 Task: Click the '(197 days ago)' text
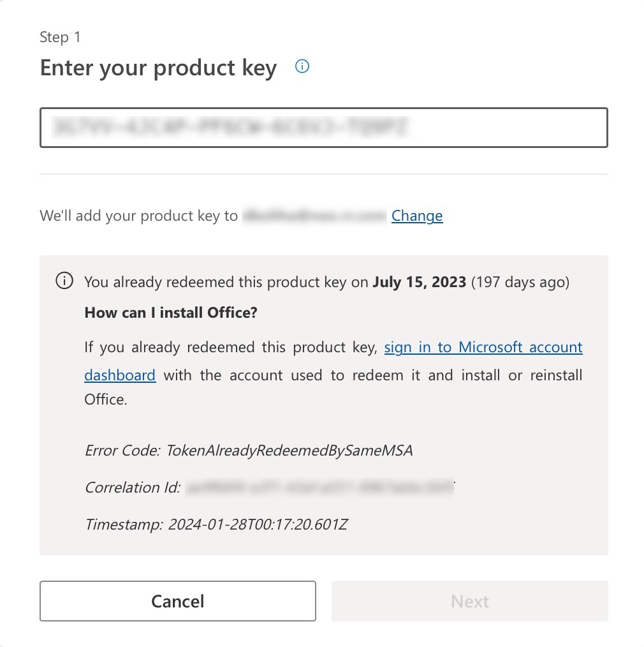[520, 281]
